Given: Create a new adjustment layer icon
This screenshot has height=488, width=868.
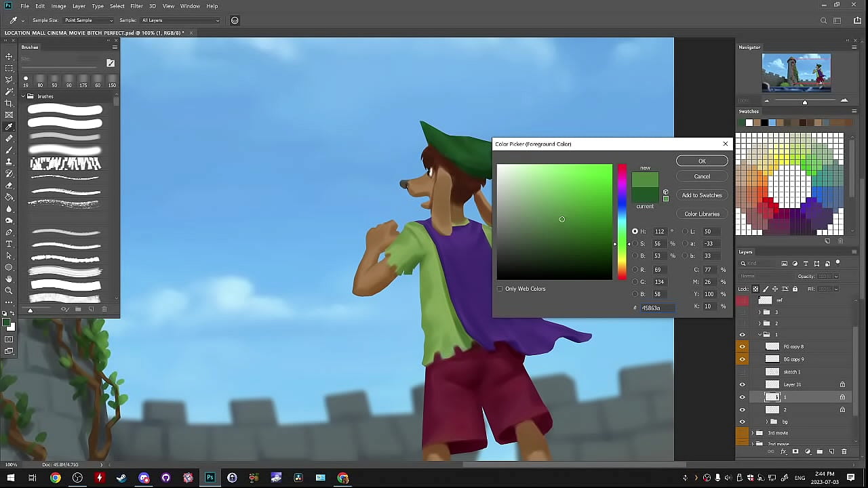Looking at the screenshot, I should (808, 451).
